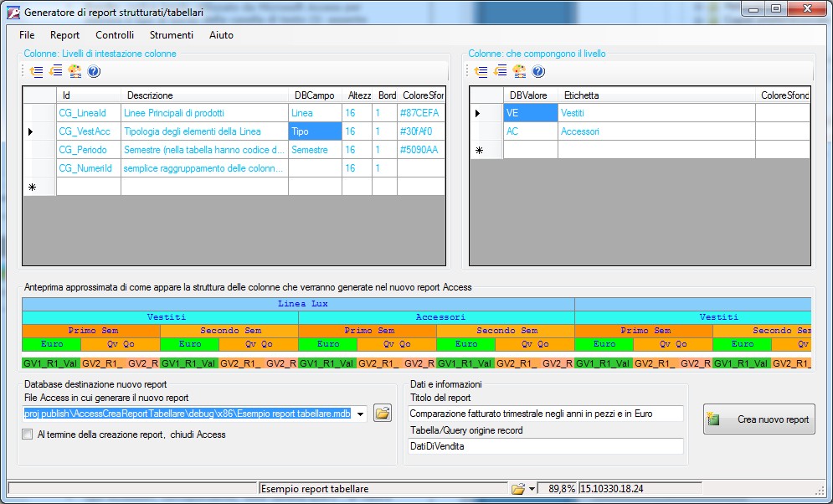Open the Controlli menu
Image resolution: width=833 pixels, height=504 pixels.
click(115, 35)
